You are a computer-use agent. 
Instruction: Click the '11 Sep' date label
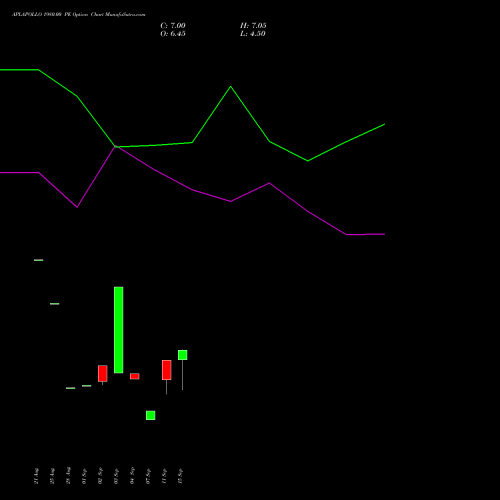(x=164, y=476)
